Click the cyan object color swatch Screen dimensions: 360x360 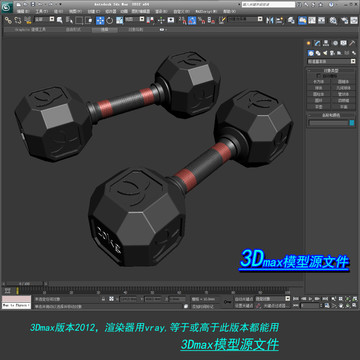click(352, 123)
